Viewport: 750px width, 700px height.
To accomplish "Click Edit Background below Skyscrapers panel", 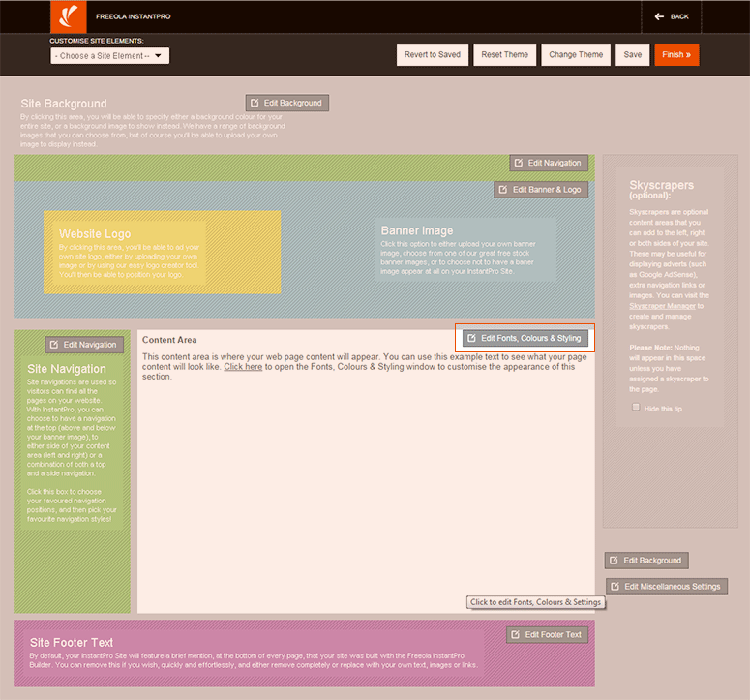I will click(646, 561).
